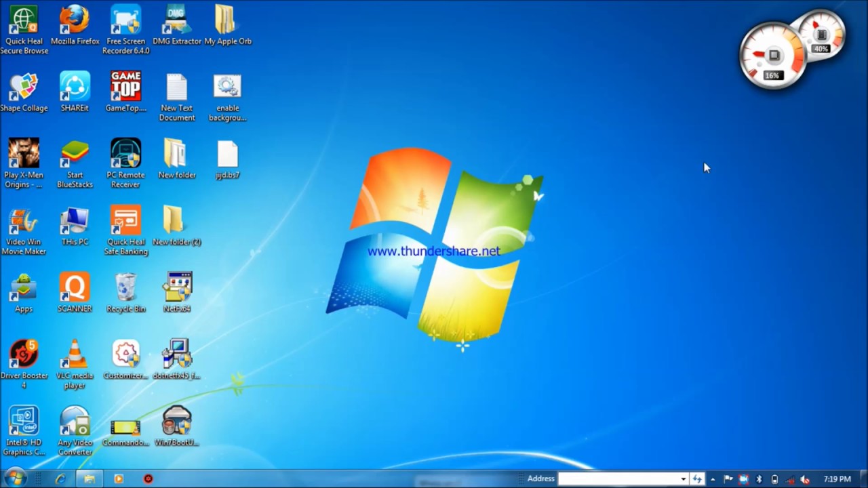Select the PC Remote Receiver shortcut
The width and height of the screenshot is (868, 488).
pos(125,164)
